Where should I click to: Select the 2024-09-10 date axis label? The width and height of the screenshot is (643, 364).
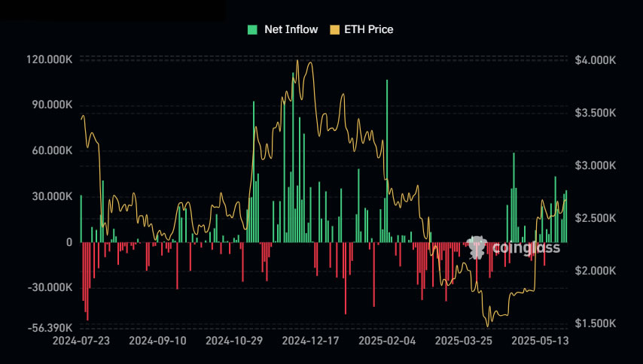pyautogui.click(x=157, y=341)
